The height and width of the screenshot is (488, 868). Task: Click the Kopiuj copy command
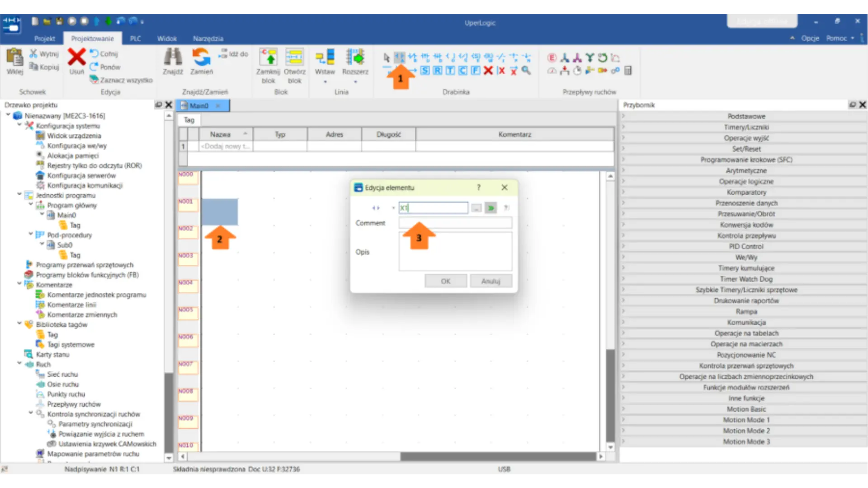pyautogui.click(x=44, y=67)
